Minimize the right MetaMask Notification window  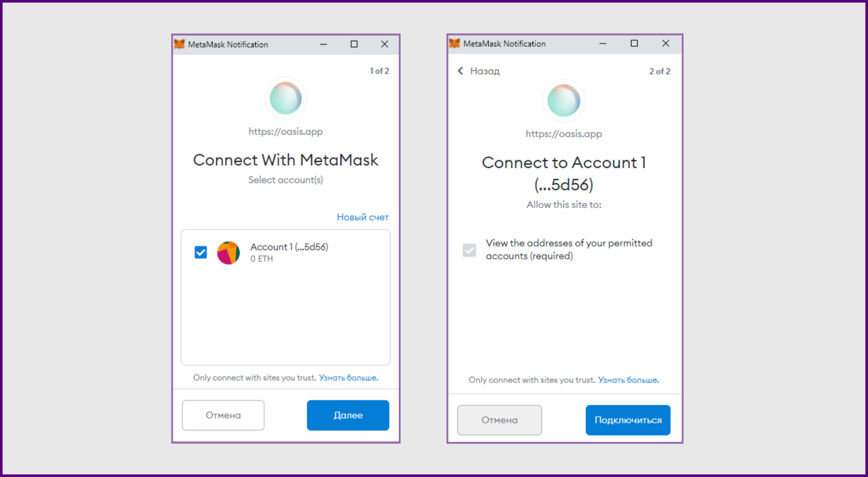[603, 43]
